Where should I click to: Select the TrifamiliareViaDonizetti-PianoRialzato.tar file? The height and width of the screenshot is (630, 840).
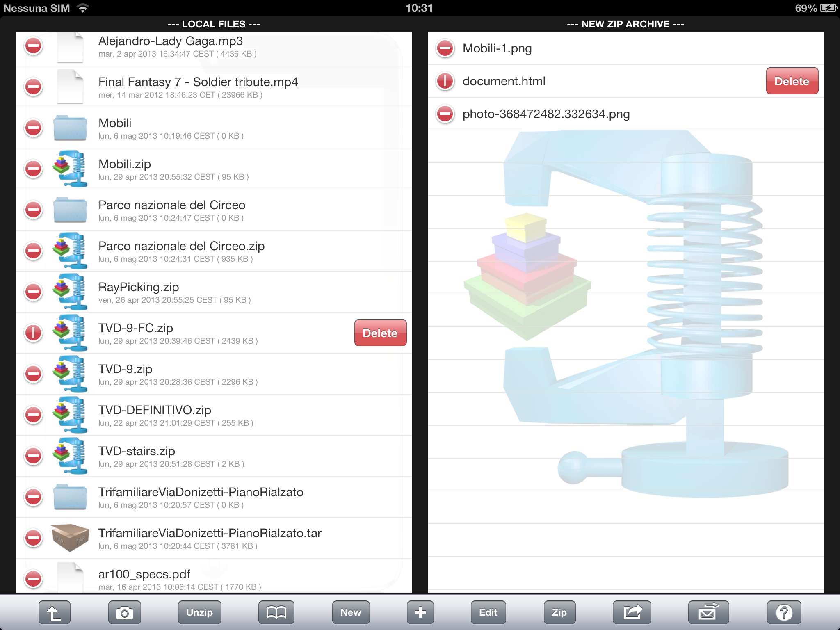coord(209,538)
